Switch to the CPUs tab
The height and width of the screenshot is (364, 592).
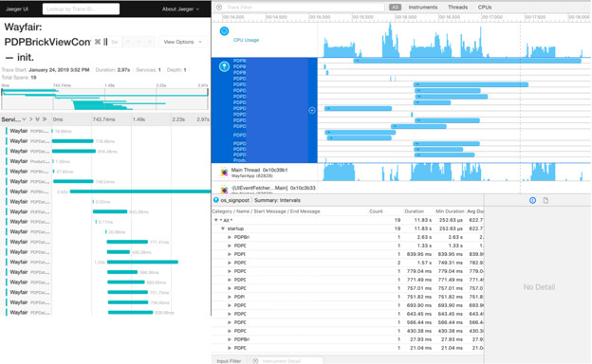coord(485,8)
